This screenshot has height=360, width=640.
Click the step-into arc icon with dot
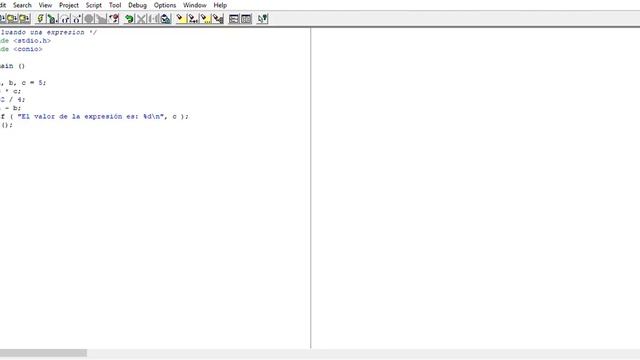click(76, 19)
